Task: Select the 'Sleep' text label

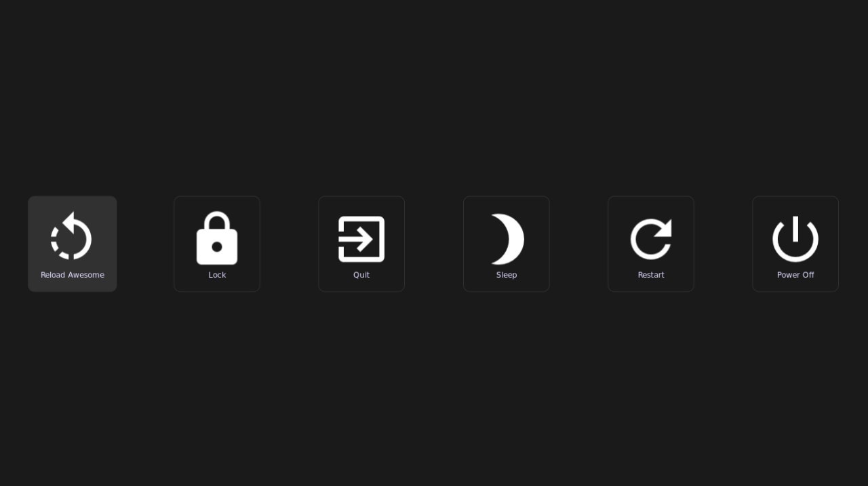Action: tap(507, 275)
